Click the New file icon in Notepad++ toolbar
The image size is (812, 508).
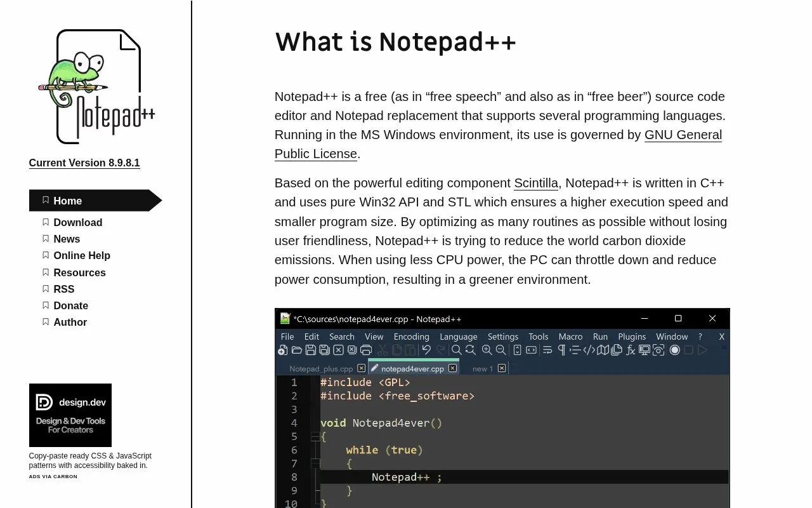tap(282, 350)
